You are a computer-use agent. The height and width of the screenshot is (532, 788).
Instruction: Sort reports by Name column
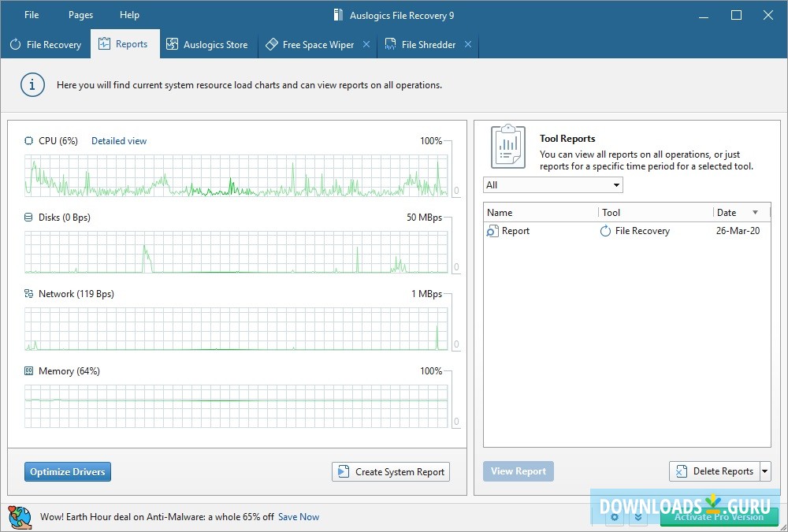pos(541,212)
